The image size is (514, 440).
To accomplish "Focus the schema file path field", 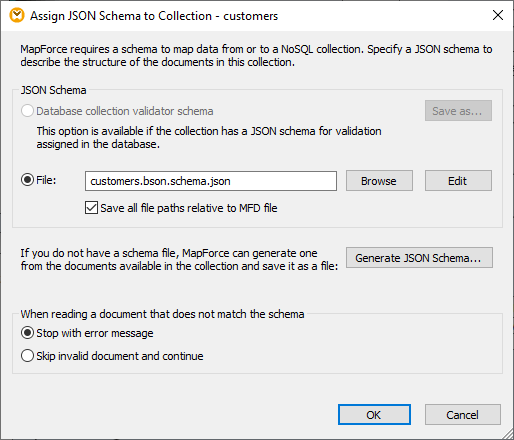I will [211, 181].
